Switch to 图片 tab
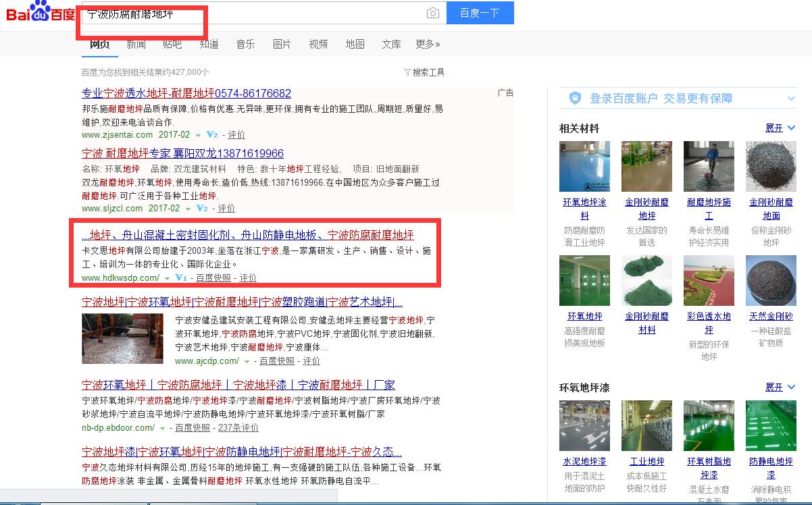This screenshot has width=812, height=505. (x=282, y=44)
